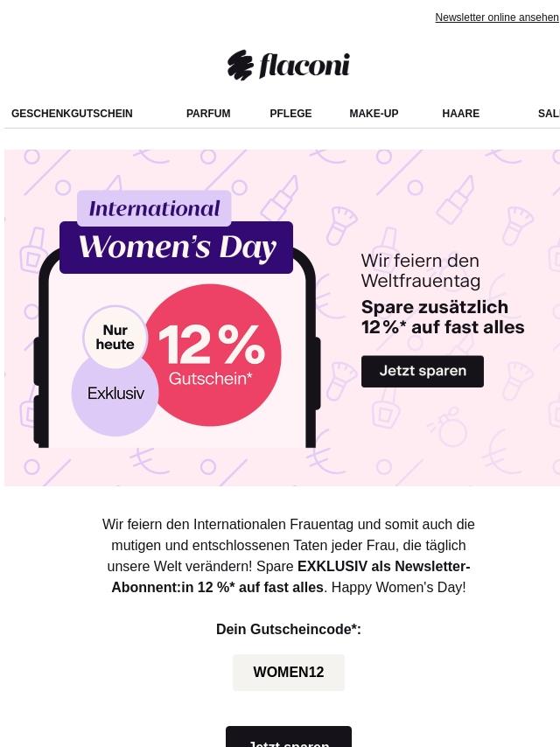Select the WOMEN12 coupon code box

click(x=289, y=672)
